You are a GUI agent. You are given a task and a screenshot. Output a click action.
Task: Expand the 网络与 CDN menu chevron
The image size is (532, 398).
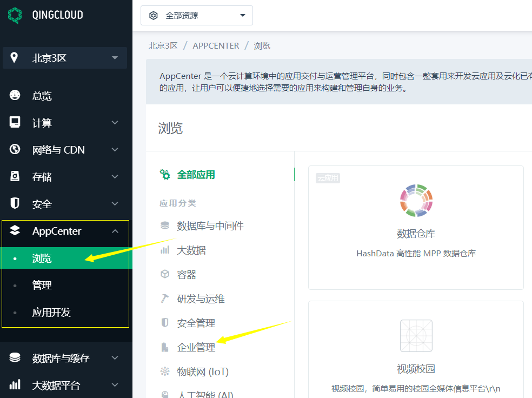[115, 150]
